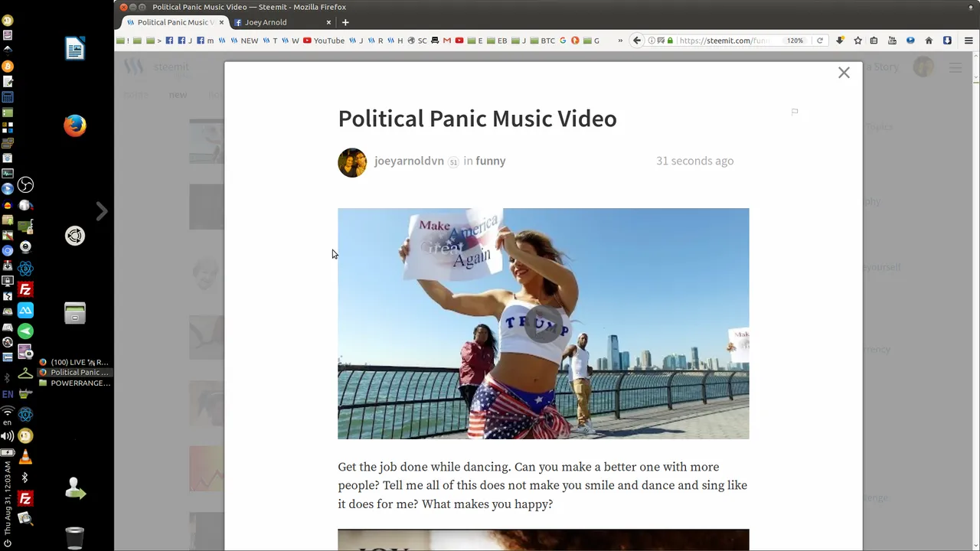Open the dimmed hamburger menu on Steemit
This screenshot has height=551, width=980.
(x=955, y=68)
